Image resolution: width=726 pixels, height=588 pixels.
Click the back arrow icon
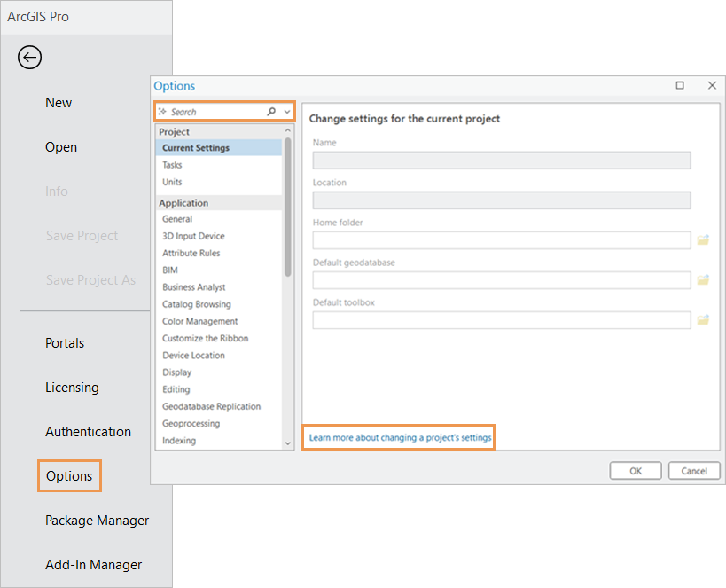[29, 58]
